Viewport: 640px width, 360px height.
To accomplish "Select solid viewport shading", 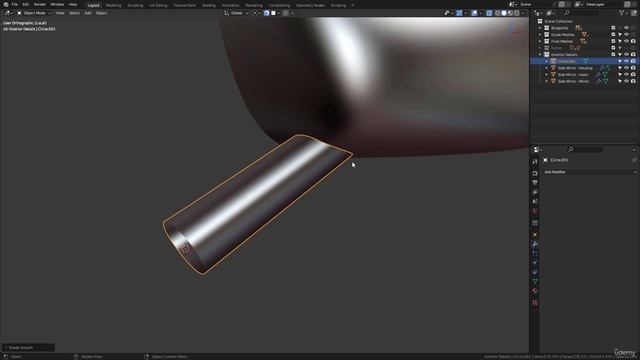I will click(x=504, y=13).
